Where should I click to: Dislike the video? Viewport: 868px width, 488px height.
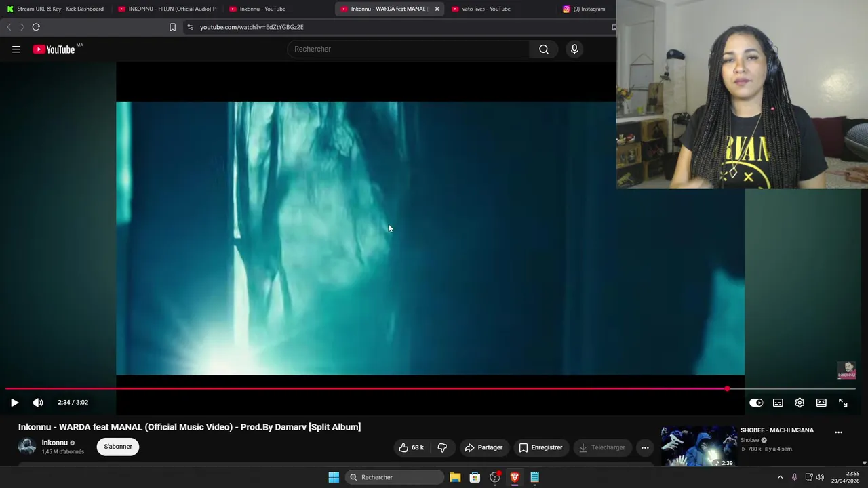click(x=442, y=447)
